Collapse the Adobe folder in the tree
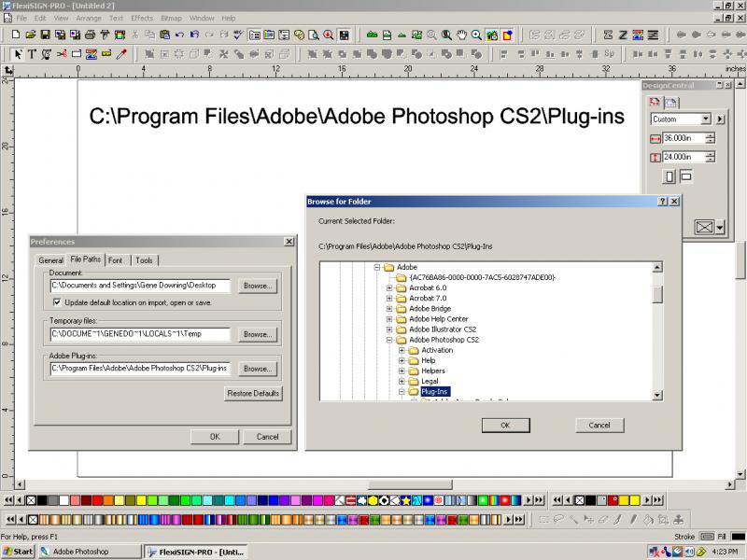 tap(377, 267)
